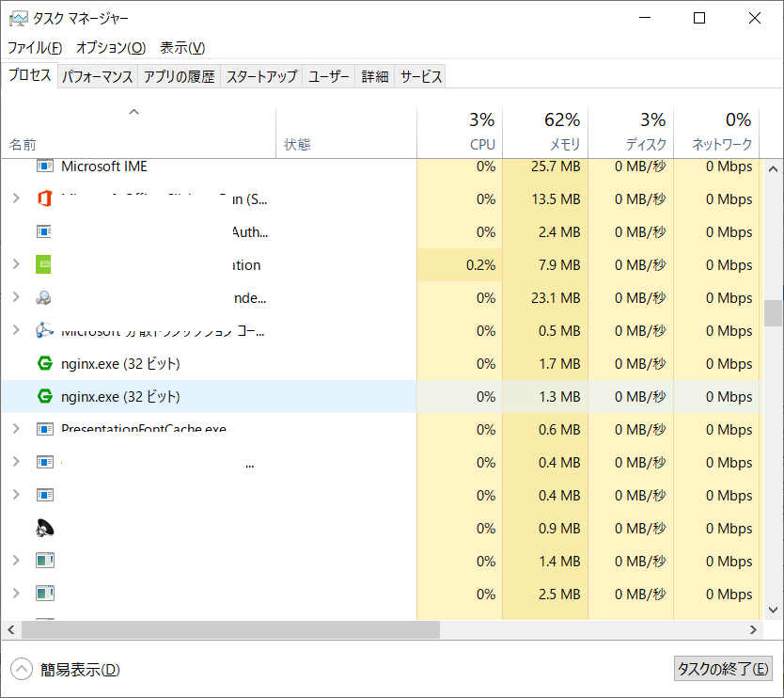Switch to the 詳細 tab

click(375, 76)
